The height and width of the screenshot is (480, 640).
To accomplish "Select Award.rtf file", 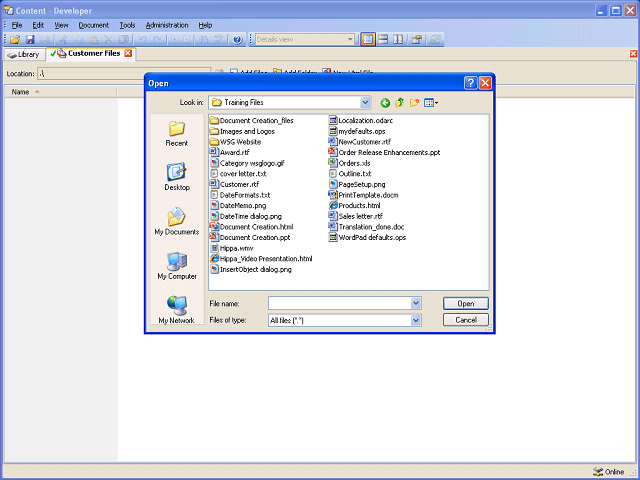I will (x=230, y=153).
